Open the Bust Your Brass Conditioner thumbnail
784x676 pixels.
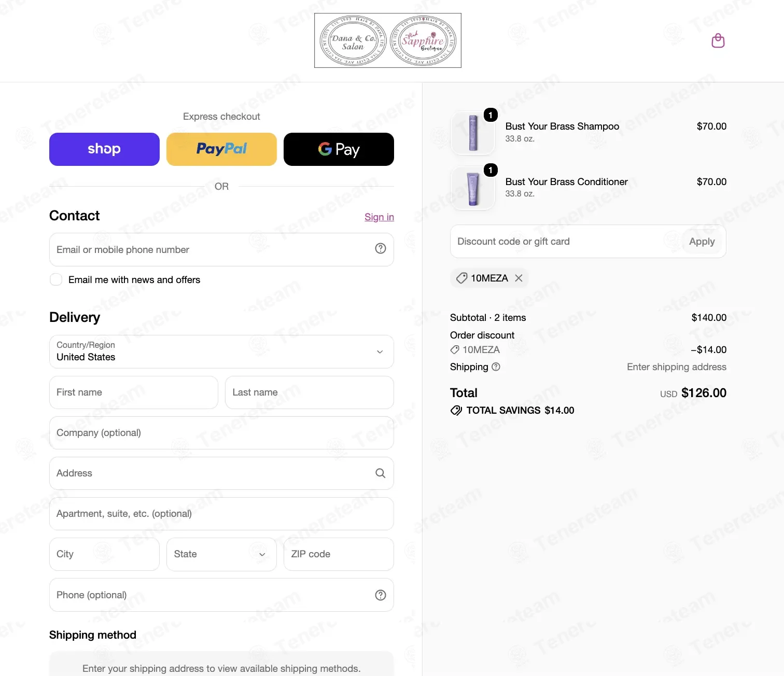(473, 188)
